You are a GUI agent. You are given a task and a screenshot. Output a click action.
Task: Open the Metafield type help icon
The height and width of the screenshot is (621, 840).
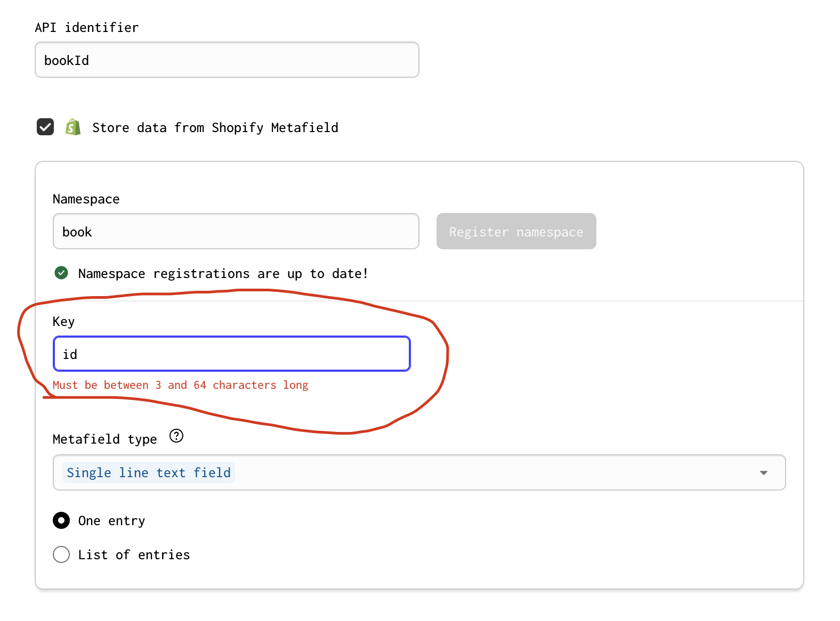[176, 436]
